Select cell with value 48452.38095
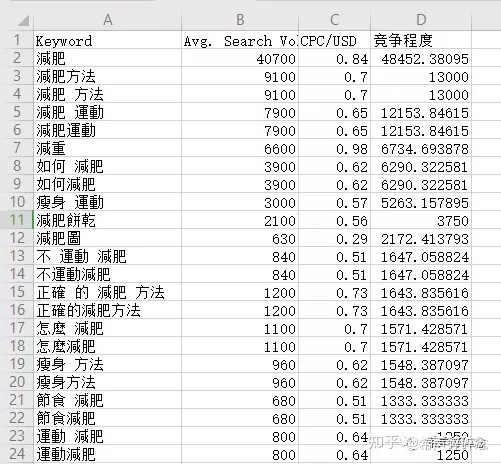 pos(421,58)
